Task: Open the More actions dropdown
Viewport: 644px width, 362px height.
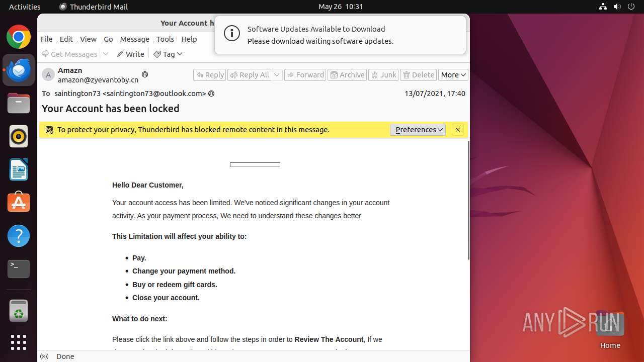Action: pos(453,75)
